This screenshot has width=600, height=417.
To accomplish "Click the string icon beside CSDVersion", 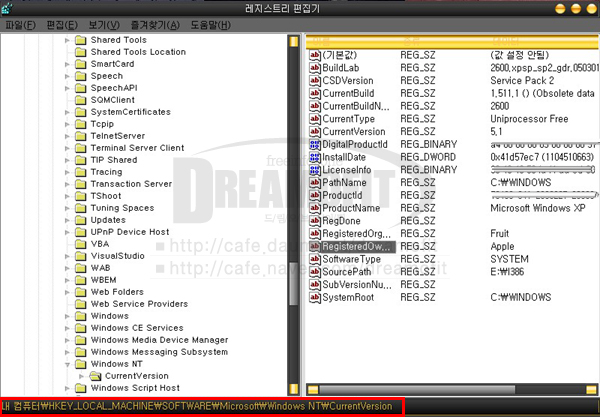I will [x=315, y=81].
